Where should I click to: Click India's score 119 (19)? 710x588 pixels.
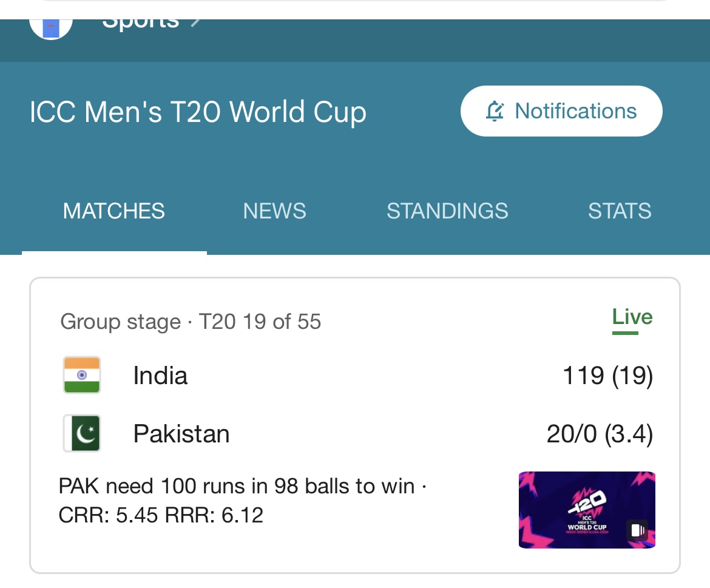point(607,376)
